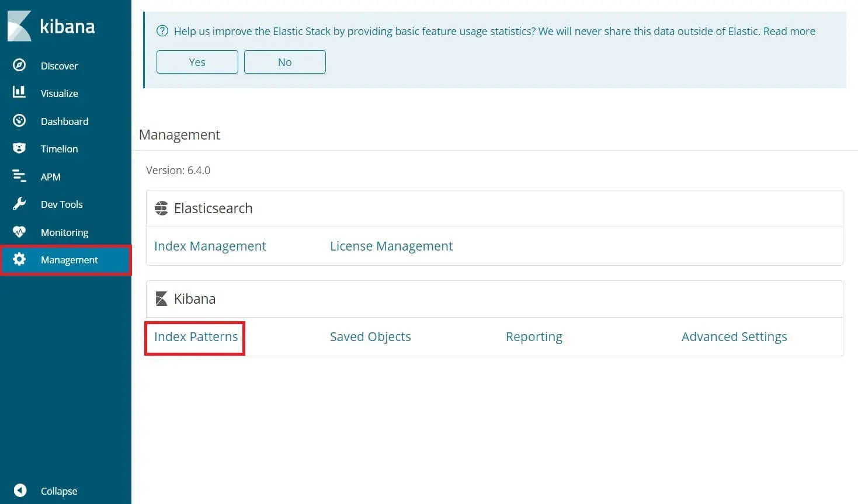Click the Collapse arrow icon

pos(20,490)
